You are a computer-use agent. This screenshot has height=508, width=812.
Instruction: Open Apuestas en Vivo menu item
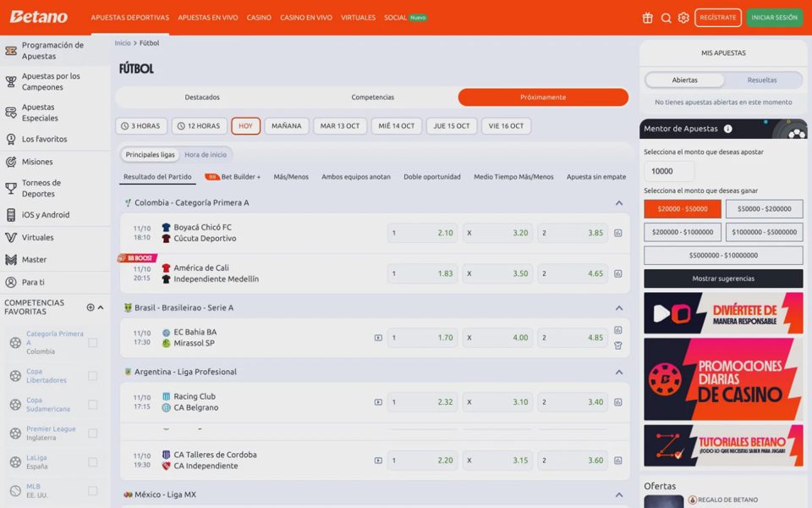208,18
